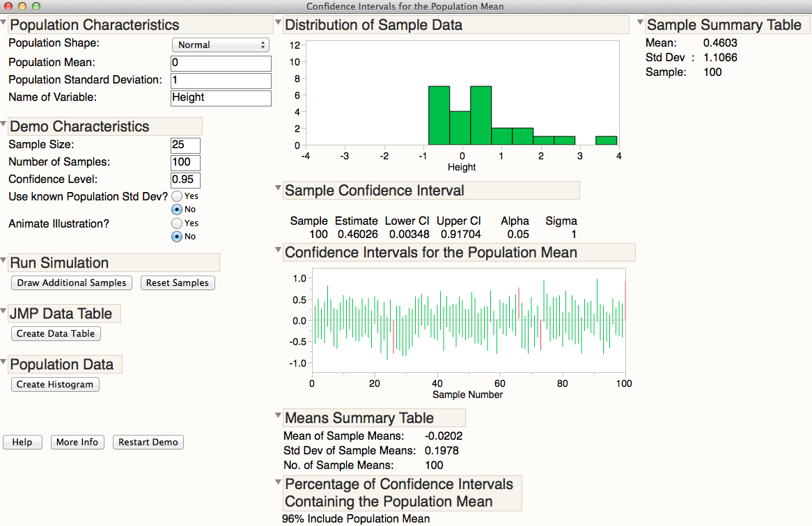Open the More Info page
The image size is (812, 526).
(x=77, y=442)
